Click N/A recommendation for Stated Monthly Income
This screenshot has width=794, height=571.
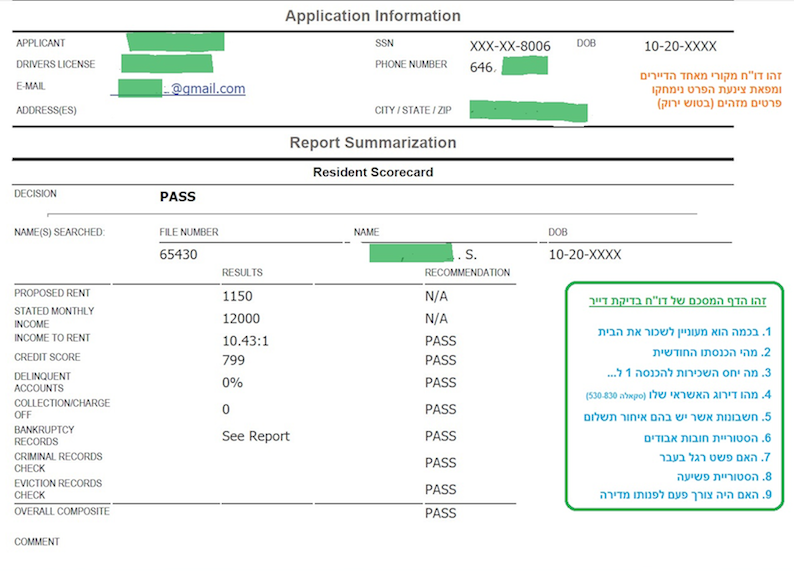[x=436, y=318]
